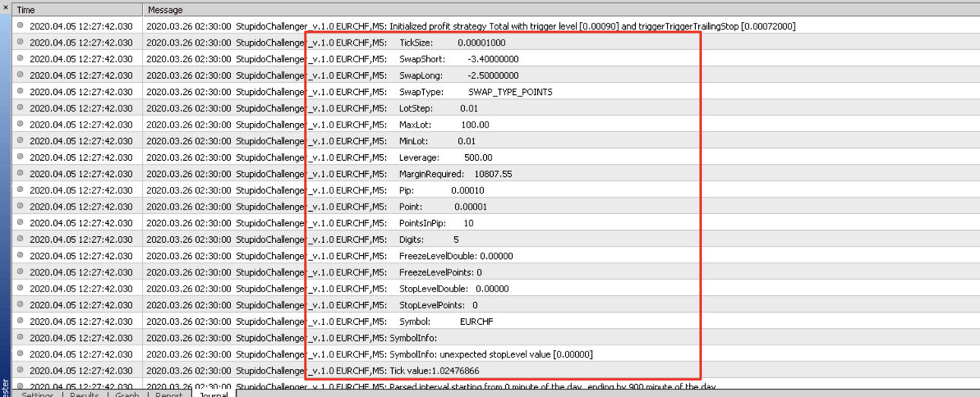
Task: Select the 'Pip: 0.00010' log message
Action: click(315, 190)
